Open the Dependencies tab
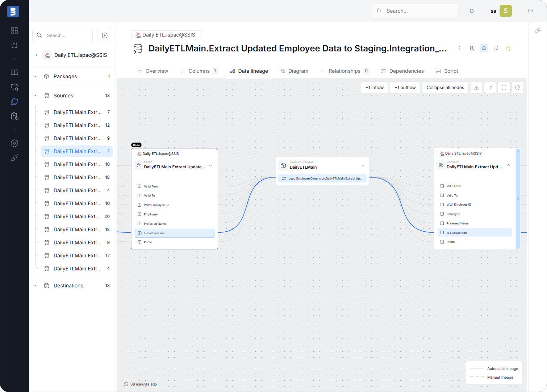This screenshot has width=547, height=392. point(402,71)
